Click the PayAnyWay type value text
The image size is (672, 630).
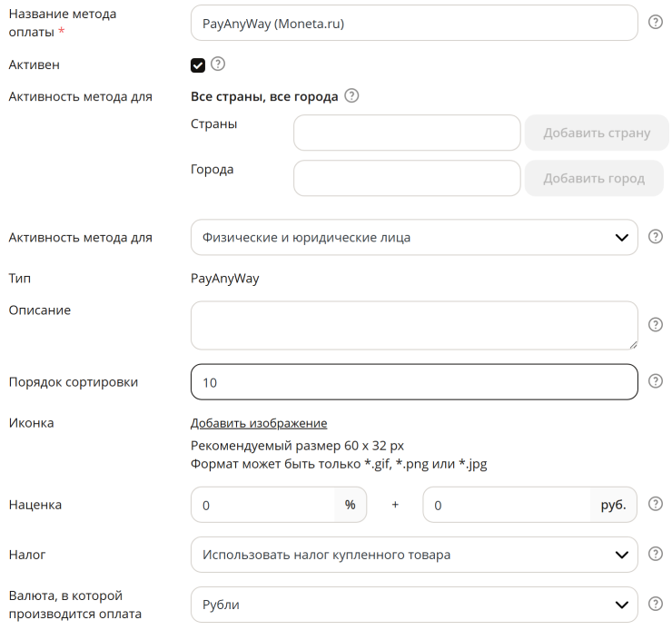pos(225,279)
